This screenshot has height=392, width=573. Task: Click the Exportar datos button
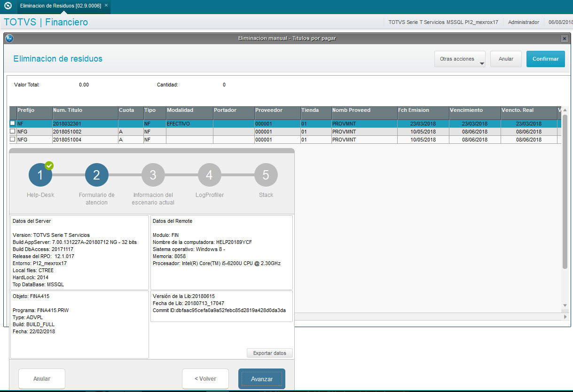269,353
